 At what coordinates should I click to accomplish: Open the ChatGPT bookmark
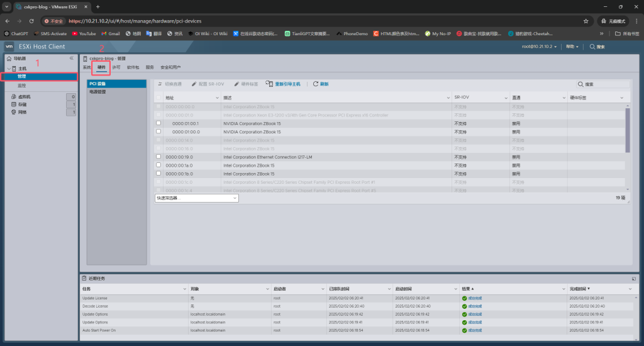click(x=16, y=34)
